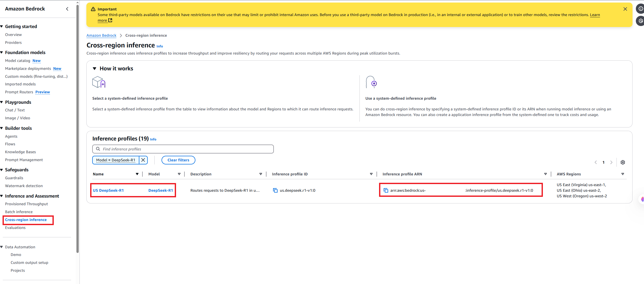Copy the us.deepseek.r1-v1:0 inference profile ID
Viewport: 644px width, 284px height.
click(x=275, y=190)
